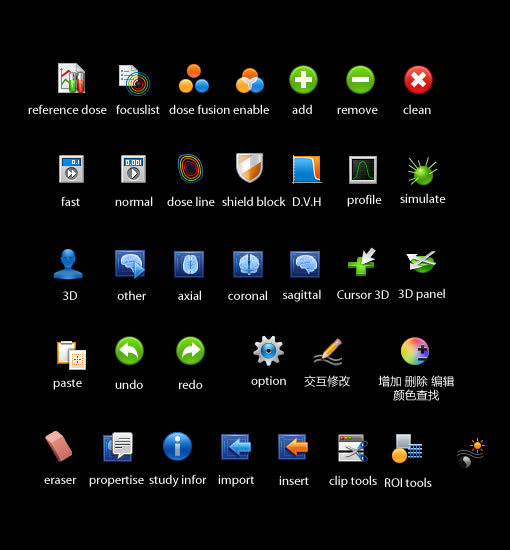Click the green undo arrow
Image resolution: width=510 pixels, height=550 pixels.
(129, 351)
